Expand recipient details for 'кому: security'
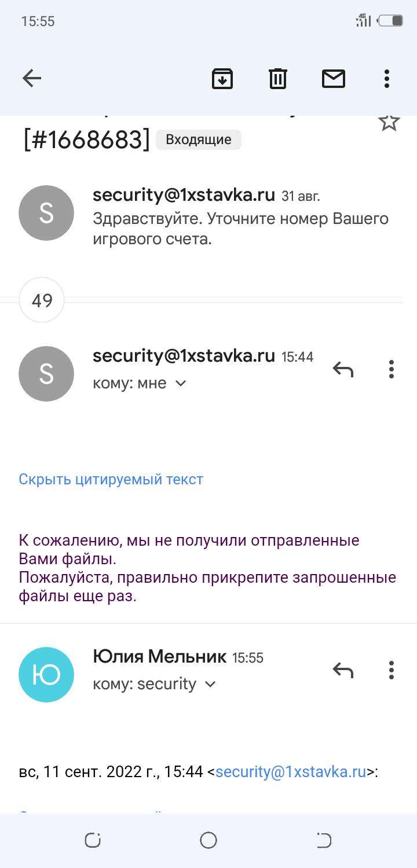This screenshot has height=868, width=417. click(211, 684)
